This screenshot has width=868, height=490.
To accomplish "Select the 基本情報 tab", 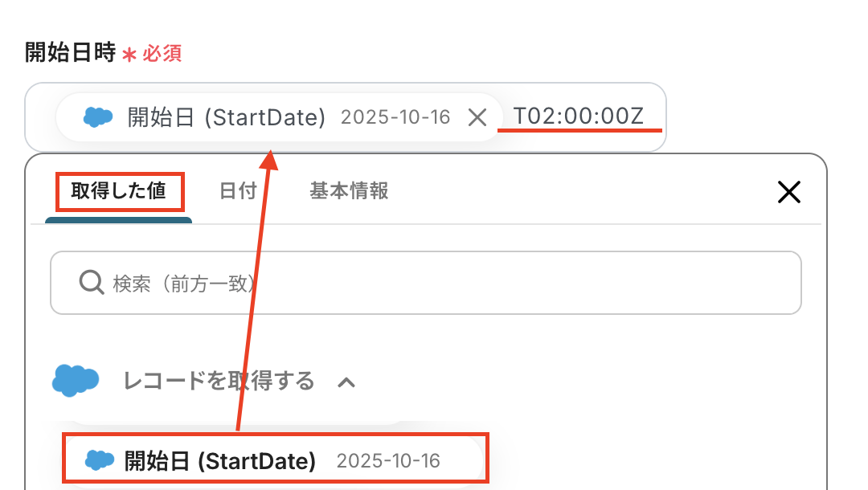I will tap(349, 191).
